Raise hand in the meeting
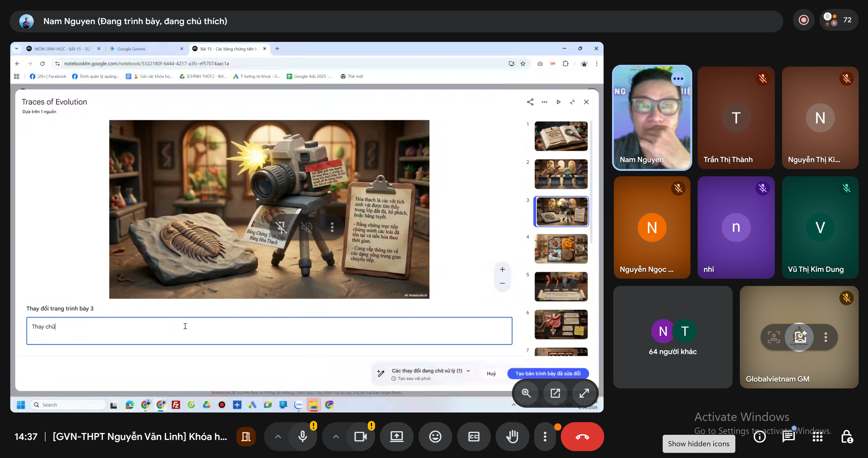Screen dimensions: 868x458 pyautogui.click(x=512, y=436)
